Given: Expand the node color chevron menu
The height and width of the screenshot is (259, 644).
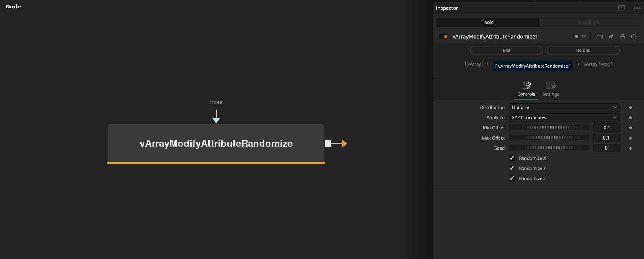Looking at the screenshot, I should pyautogui.click(x=584, y=37).
